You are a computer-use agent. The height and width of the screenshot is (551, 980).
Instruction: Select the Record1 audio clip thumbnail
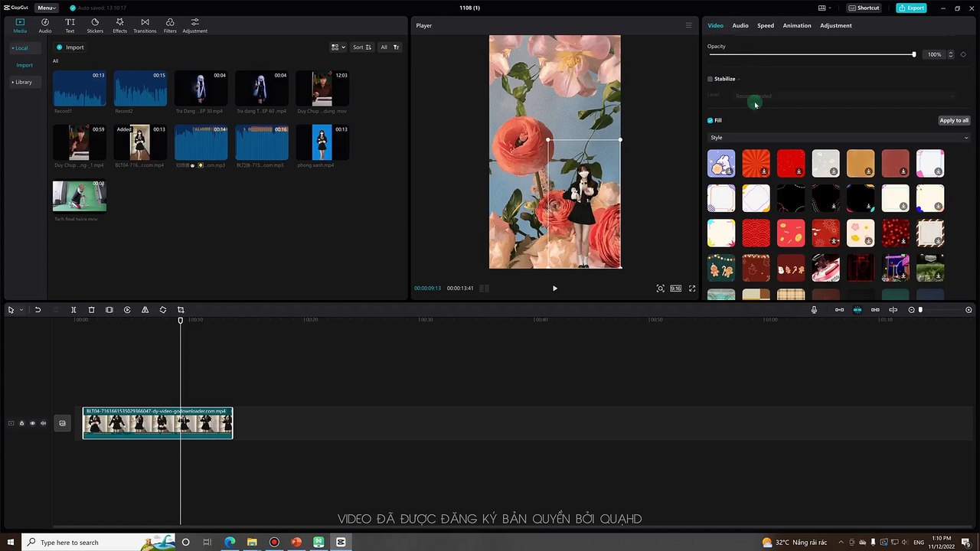click(x=80, y=88)
